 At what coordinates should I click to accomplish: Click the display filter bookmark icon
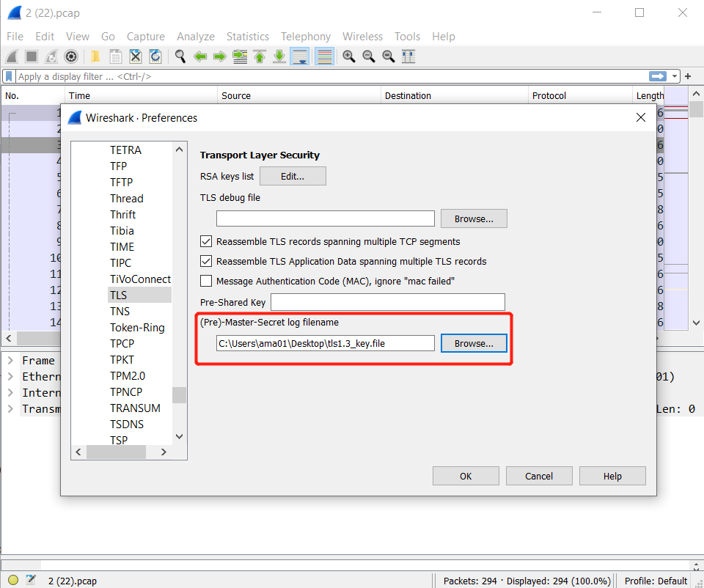[x=9, y=76]
